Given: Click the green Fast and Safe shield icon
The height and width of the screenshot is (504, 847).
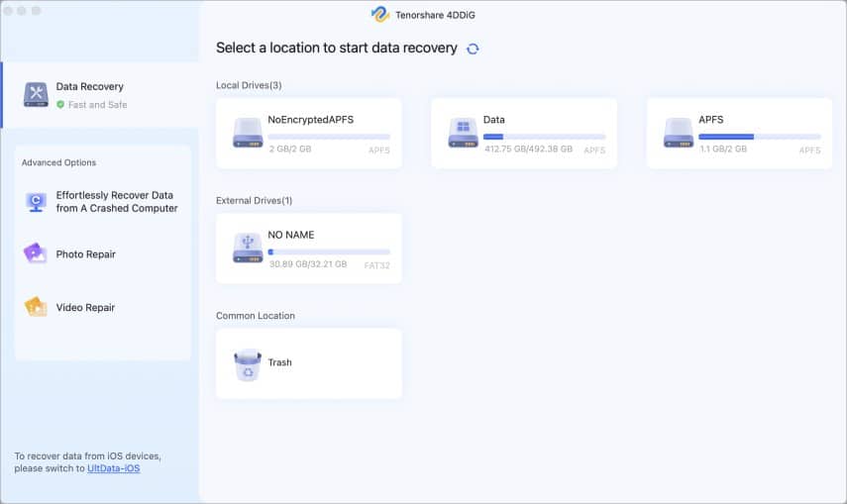Looking at the screenshot, I should [x=60, y=104].
